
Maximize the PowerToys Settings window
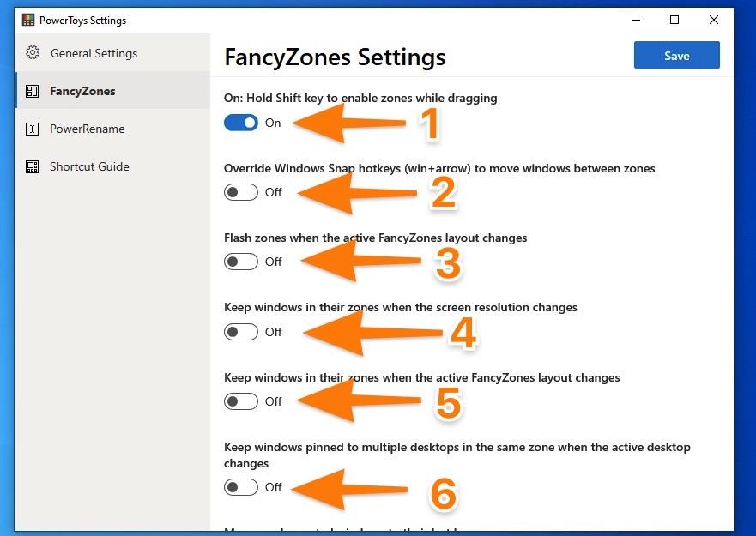674,20
